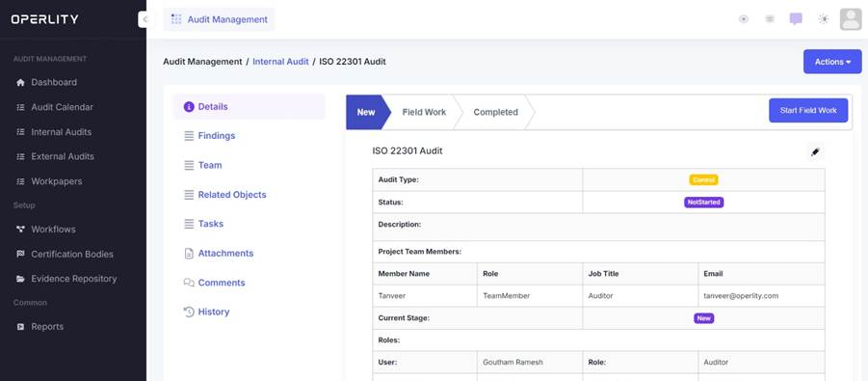Click the History clock icon
Viewport: 868px width, 381px height.
189,312
